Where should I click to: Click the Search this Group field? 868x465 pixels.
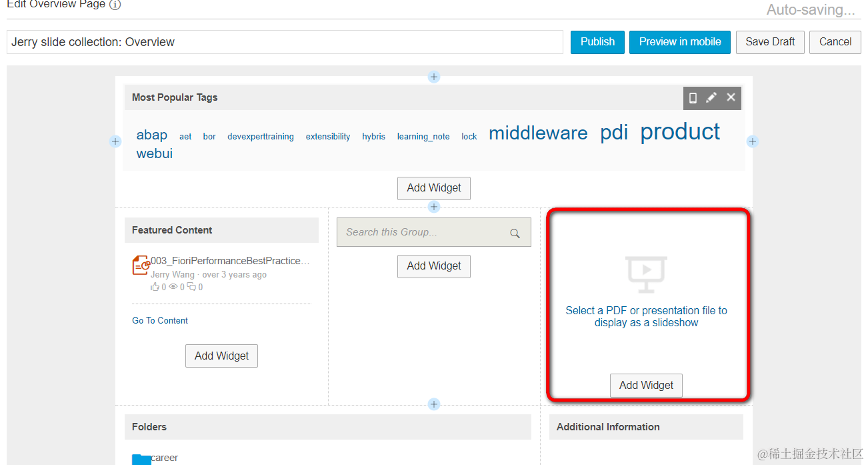coord(434,232)
